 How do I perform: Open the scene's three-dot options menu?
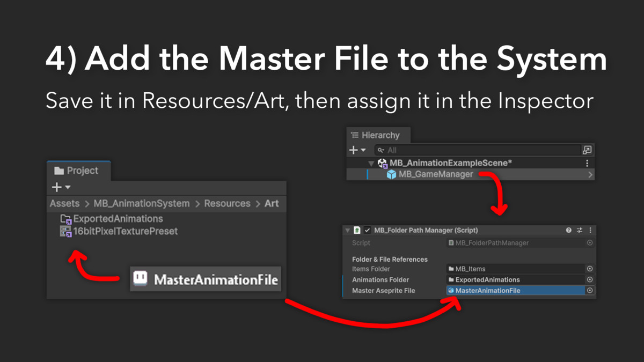coord(587,163)
